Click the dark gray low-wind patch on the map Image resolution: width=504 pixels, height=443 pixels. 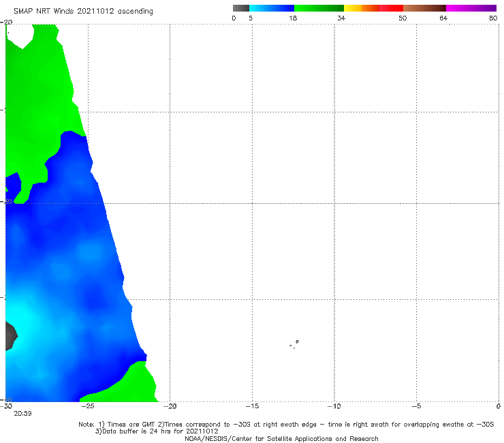tap(11, 337)
